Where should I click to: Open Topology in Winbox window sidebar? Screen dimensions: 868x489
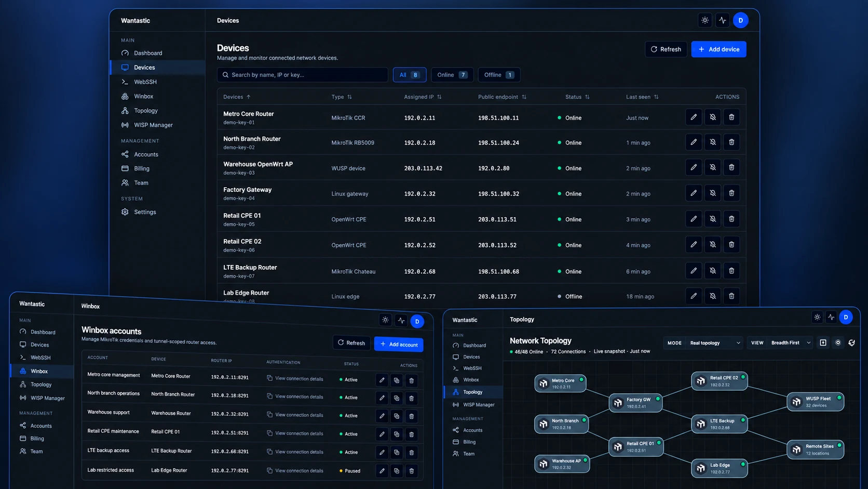click(x=41, y=385)
